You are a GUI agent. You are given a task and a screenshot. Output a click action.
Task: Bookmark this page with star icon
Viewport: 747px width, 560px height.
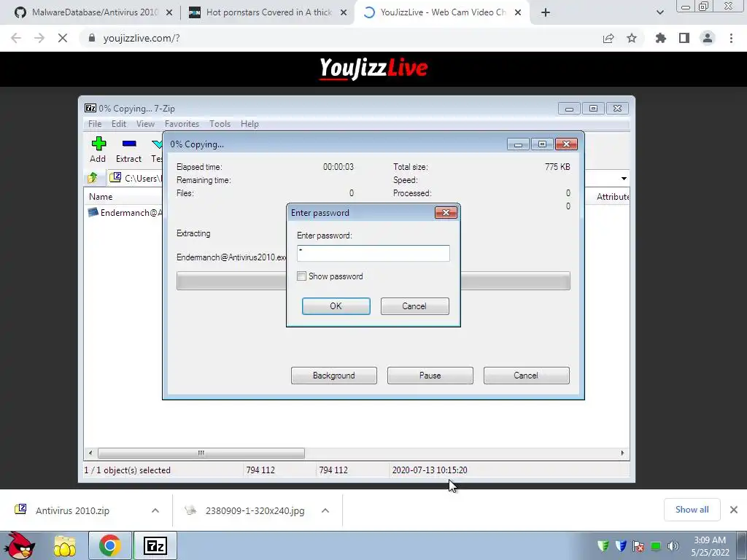632,38
